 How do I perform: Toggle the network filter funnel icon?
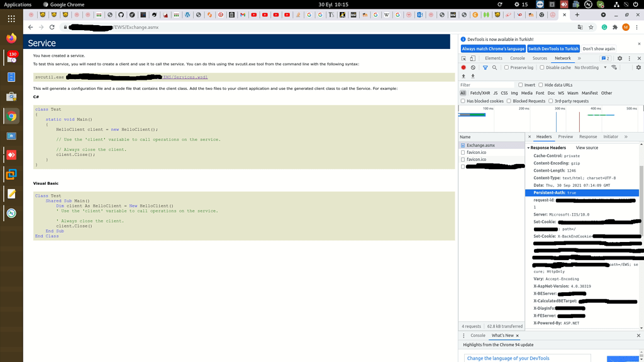click(x=485, y=67)
